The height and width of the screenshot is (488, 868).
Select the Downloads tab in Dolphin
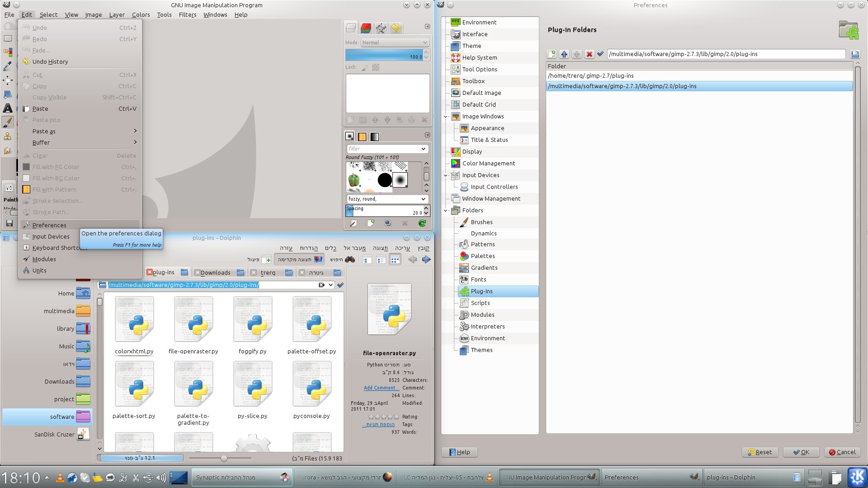pyautogui.click(x=215, y=272)
